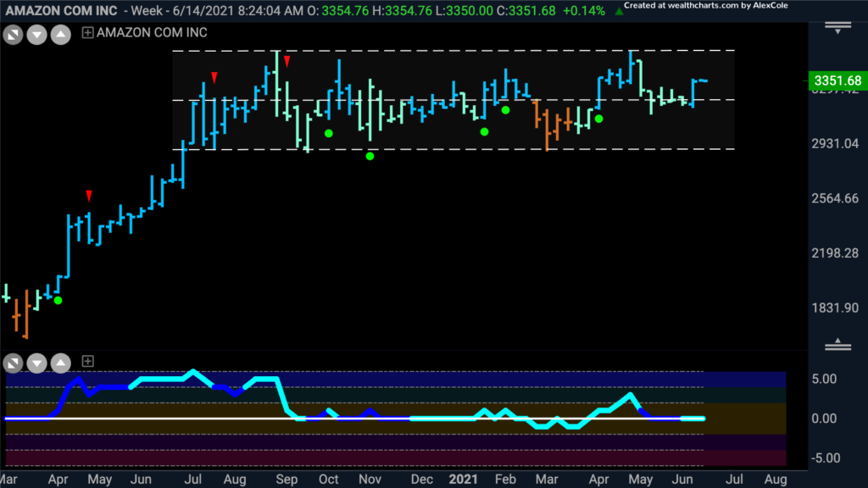Click the indicator panel move-down arrow icon
The image size is (868, 488).
[37, 363]
